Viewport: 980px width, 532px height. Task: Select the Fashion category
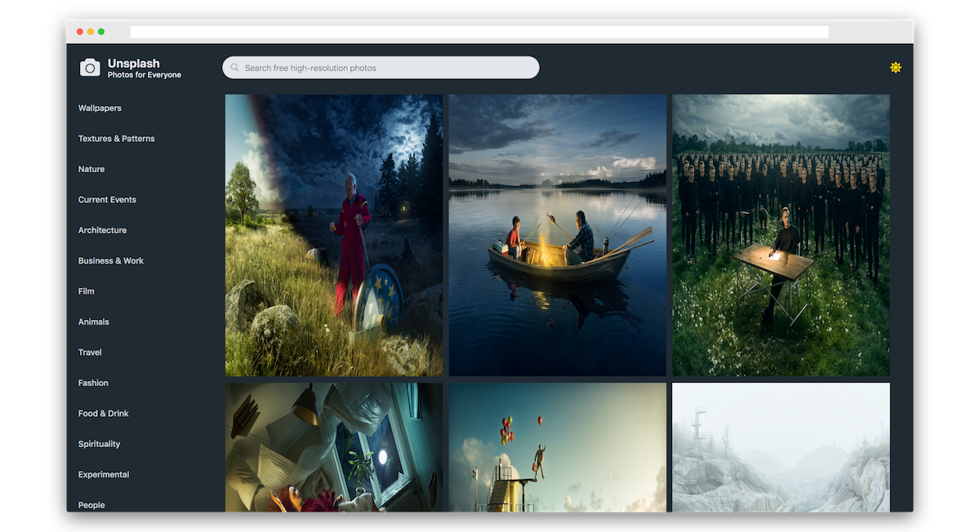[93, 383]
